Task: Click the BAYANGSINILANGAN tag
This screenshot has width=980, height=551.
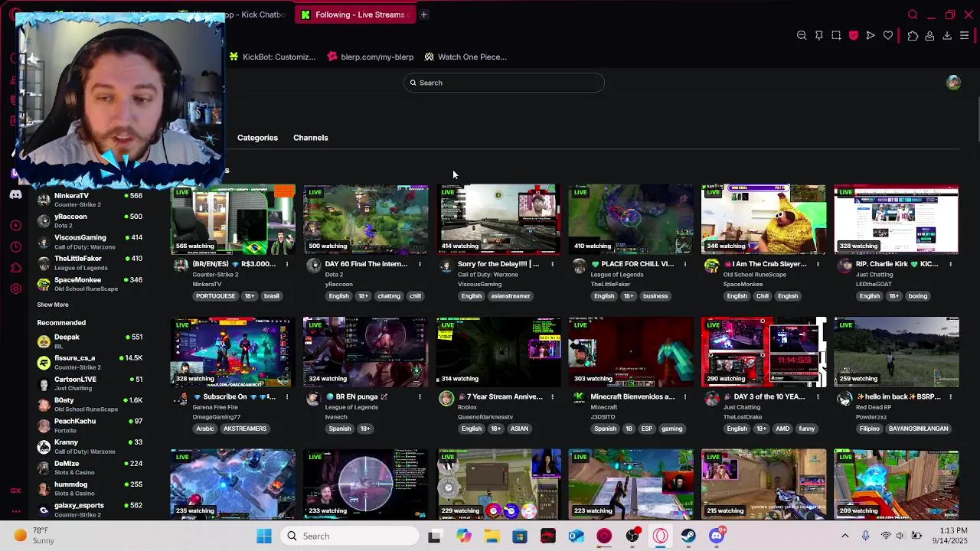Action: click(918, 429)
